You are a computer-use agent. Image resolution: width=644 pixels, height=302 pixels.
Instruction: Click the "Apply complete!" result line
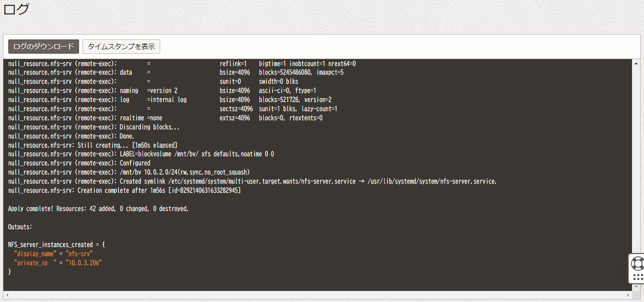pyautogui.click(x=98, y=209)
